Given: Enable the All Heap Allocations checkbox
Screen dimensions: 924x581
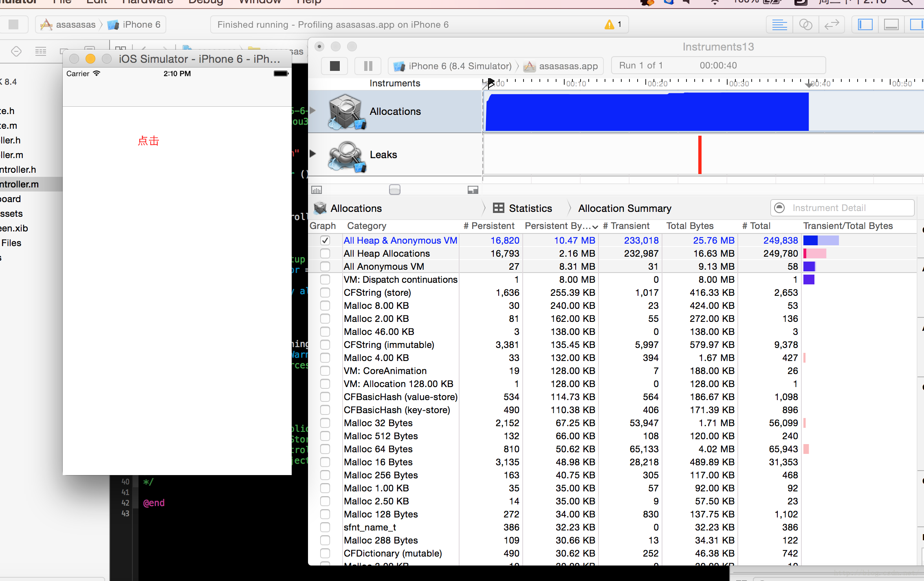Looking at the screenshot, I should (323, 253).
